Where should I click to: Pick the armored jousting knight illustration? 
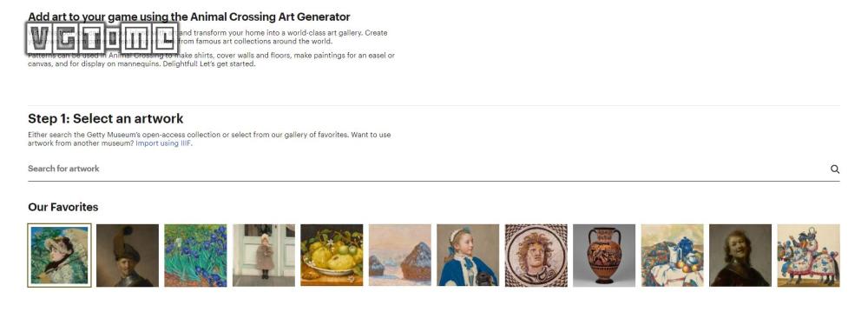(x=808, y=256)
